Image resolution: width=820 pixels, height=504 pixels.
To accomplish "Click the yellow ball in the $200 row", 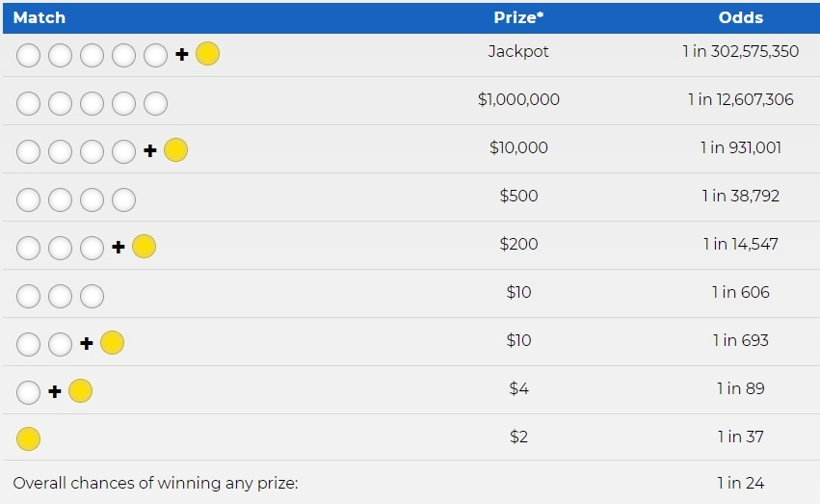I will coord(144,247).
